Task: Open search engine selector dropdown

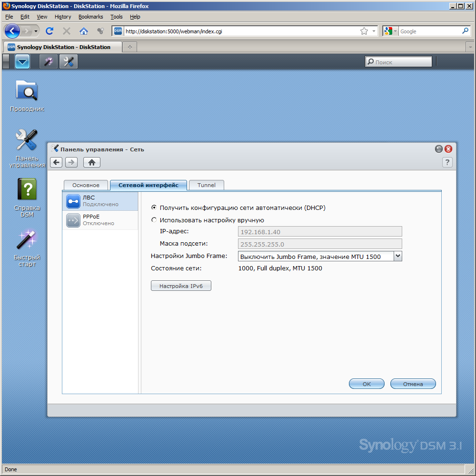Action: pyautogui.click(x=395, y=31)
